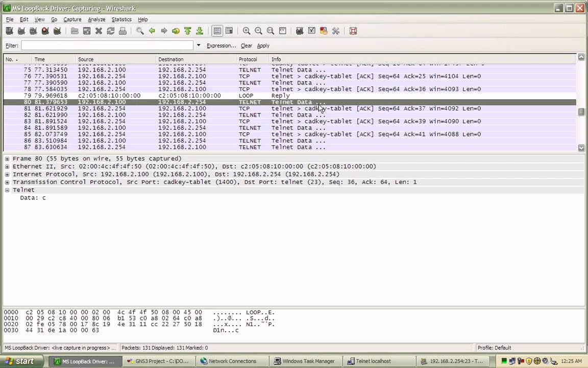Edit display filters icon
Screen dimensions: 588x368
coord(312,31)
